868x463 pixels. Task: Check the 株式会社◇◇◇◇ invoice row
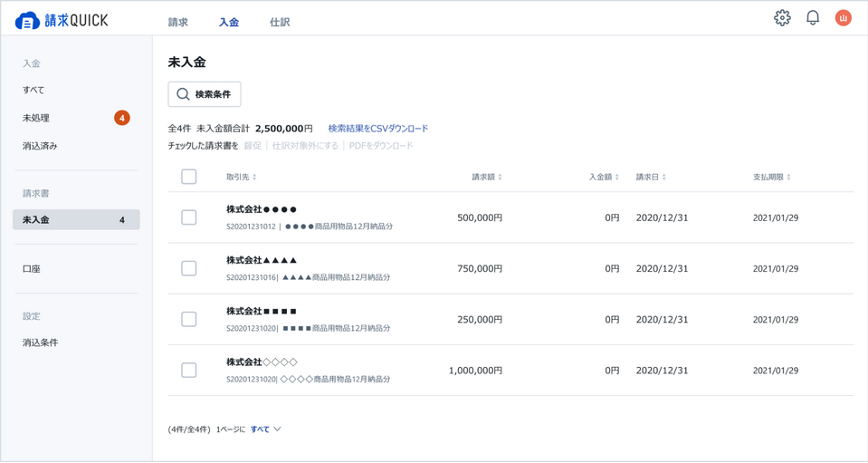(x=188, y=370)
